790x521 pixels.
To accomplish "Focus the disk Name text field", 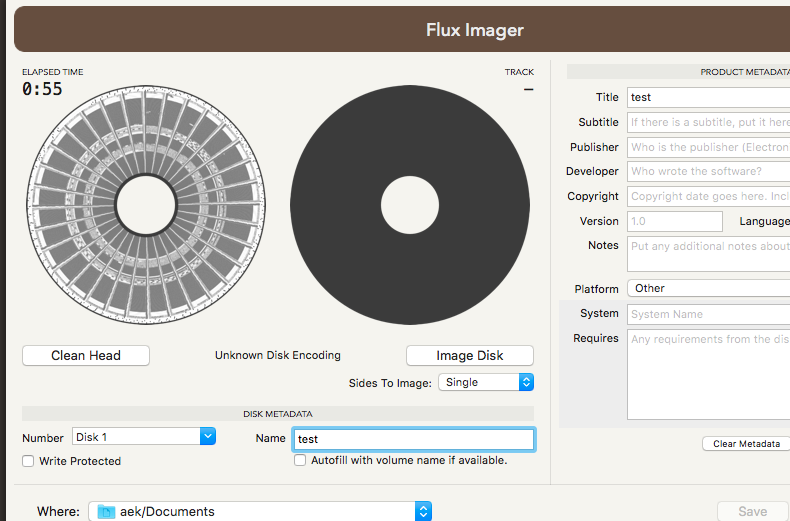I will pos(413,439).
